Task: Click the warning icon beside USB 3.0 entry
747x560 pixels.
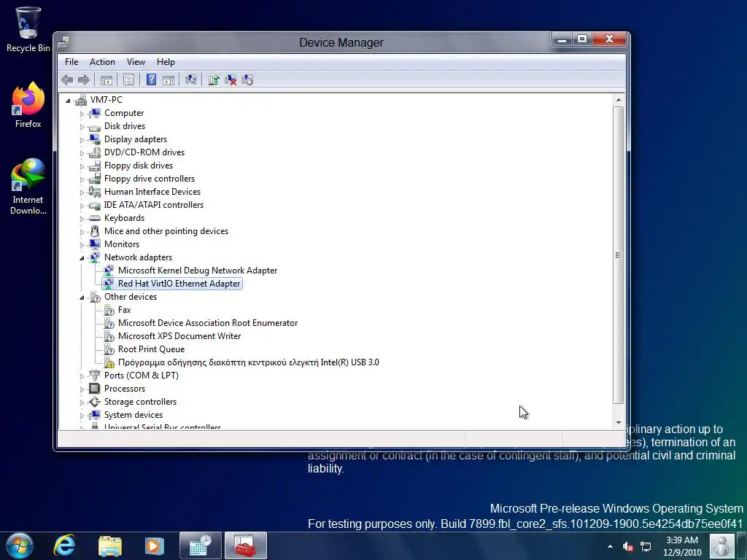Action: [x=109, y=363]
